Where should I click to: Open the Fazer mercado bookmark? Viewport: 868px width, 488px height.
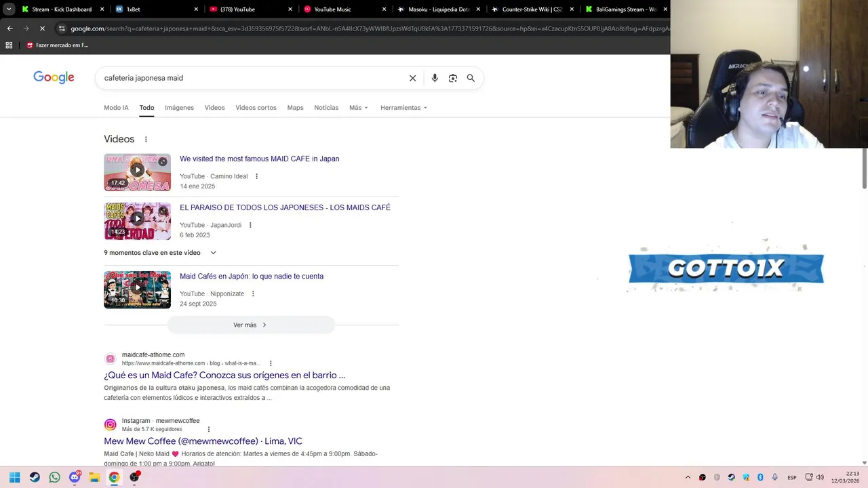tap(57, 45)
